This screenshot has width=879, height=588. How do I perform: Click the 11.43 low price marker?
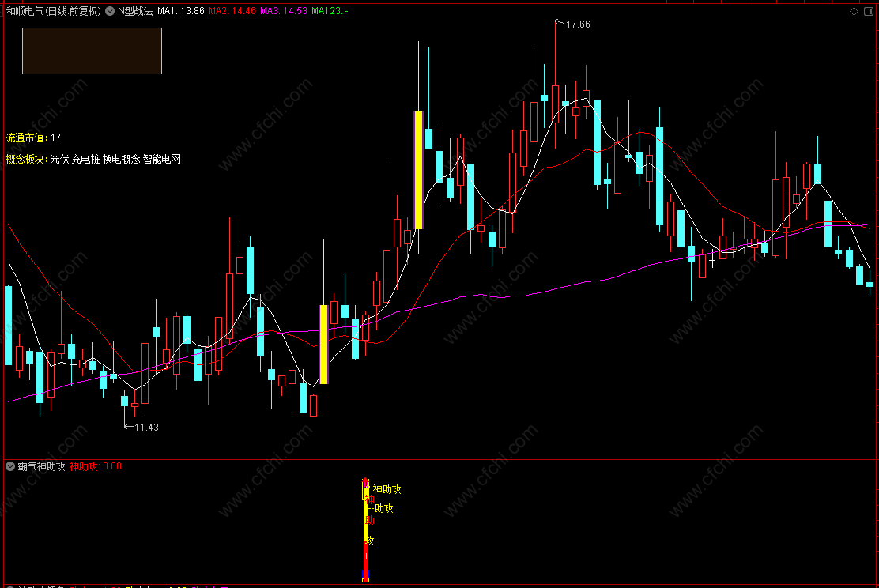pyautogui.click(x=146, y=427)
